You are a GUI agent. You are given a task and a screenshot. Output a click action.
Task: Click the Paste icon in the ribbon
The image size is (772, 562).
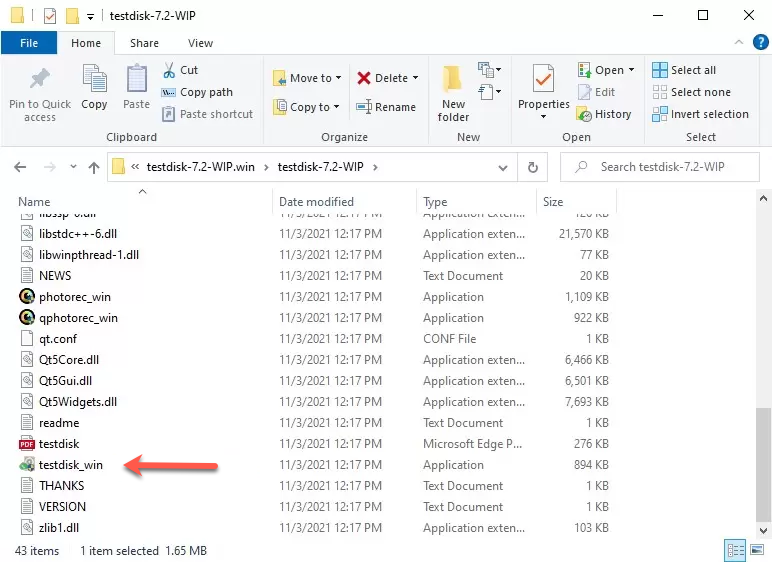pyautogui.click(x=137, y=80)
